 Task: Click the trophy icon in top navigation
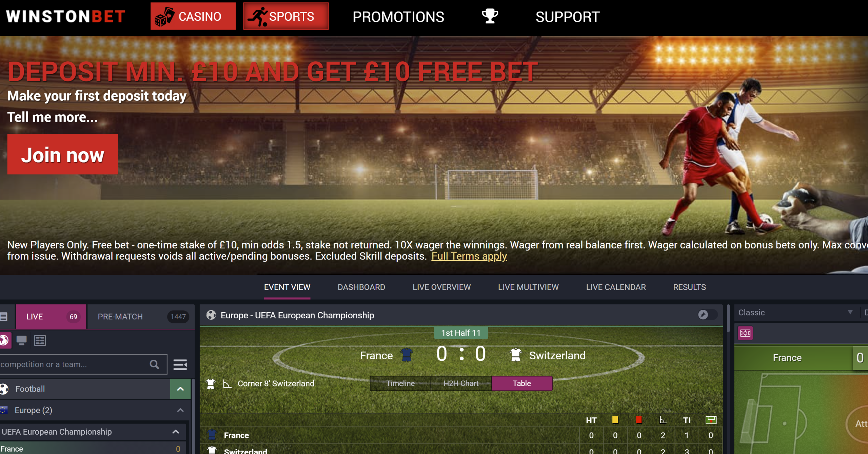pyautogui.click(x=490, y=16)
